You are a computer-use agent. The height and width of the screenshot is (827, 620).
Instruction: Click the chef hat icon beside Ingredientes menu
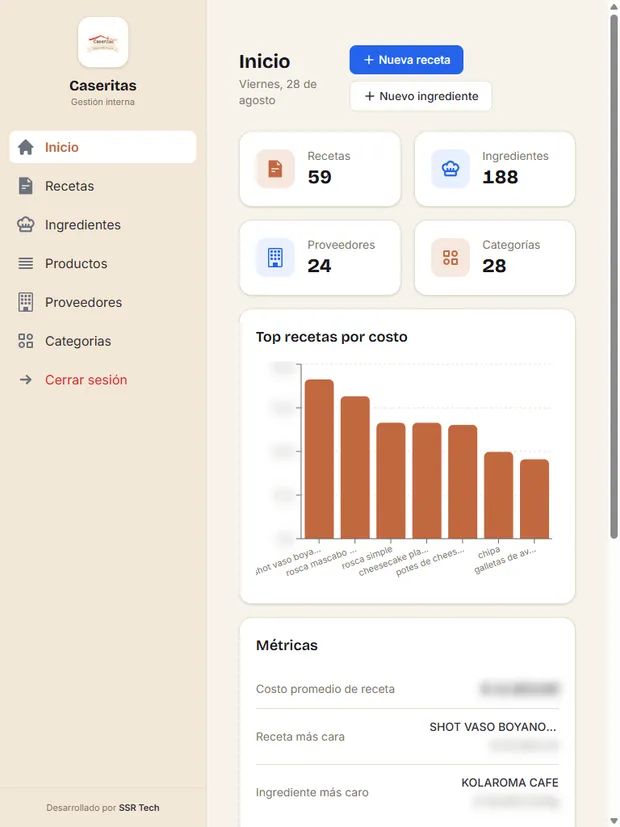(x=25, y=225)
